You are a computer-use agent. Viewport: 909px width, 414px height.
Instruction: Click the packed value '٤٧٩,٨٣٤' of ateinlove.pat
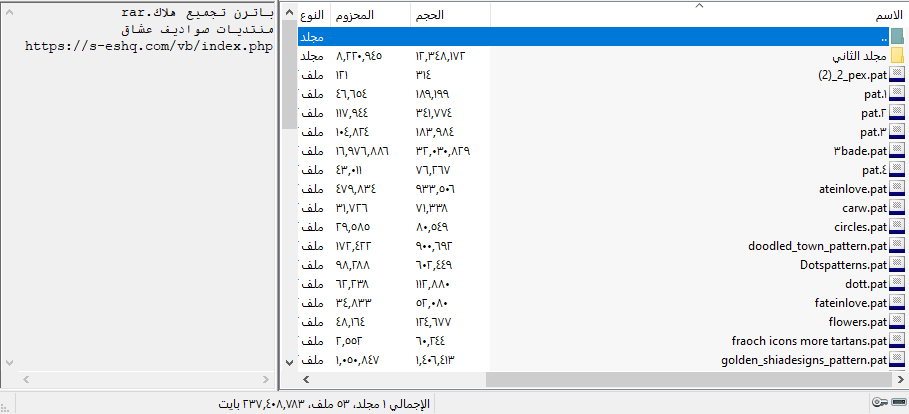click(355, 188)
